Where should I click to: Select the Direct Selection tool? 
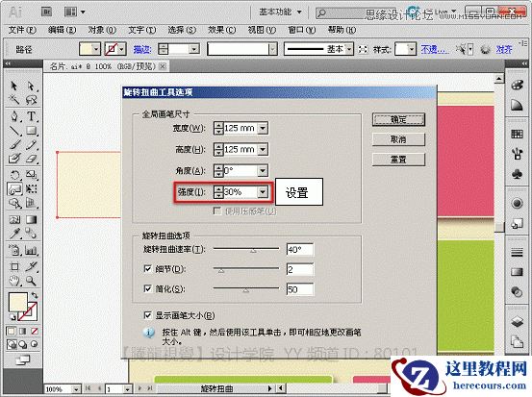31,86
